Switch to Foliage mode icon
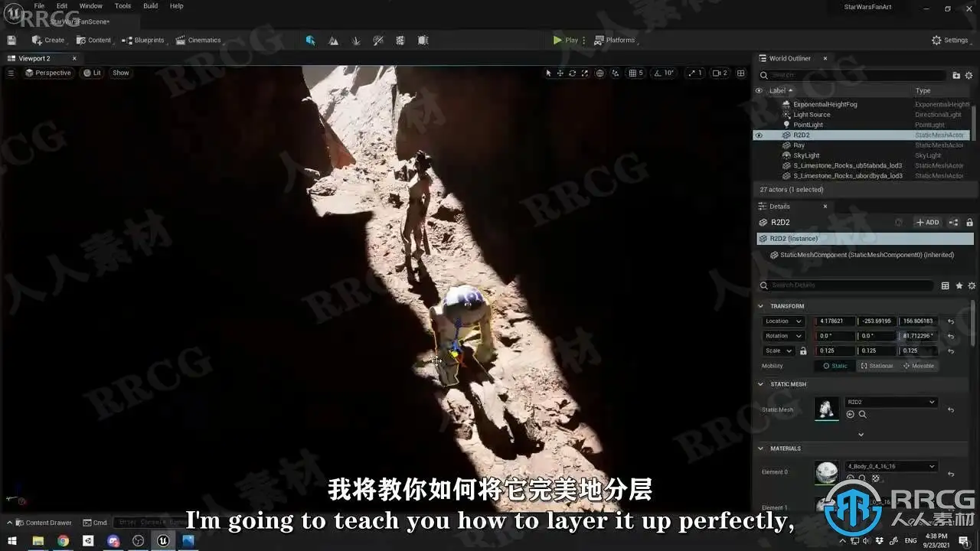 (355, 40)
